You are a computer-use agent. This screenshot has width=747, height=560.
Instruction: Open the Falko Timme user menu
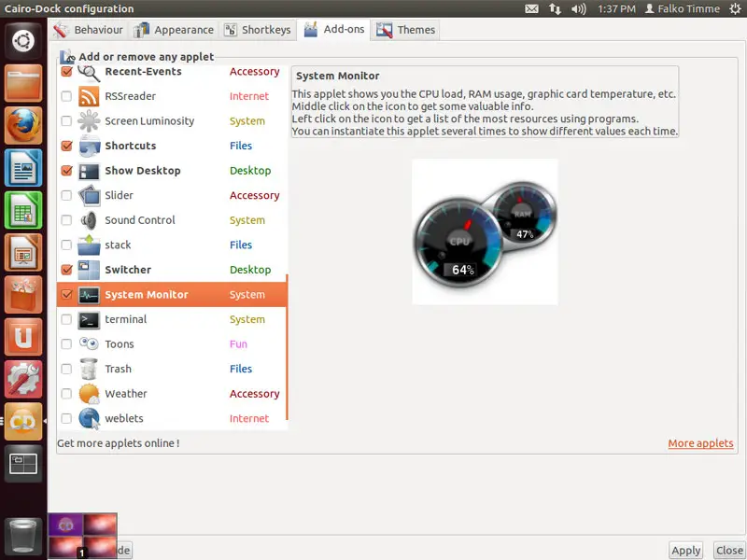pos(683,9)
